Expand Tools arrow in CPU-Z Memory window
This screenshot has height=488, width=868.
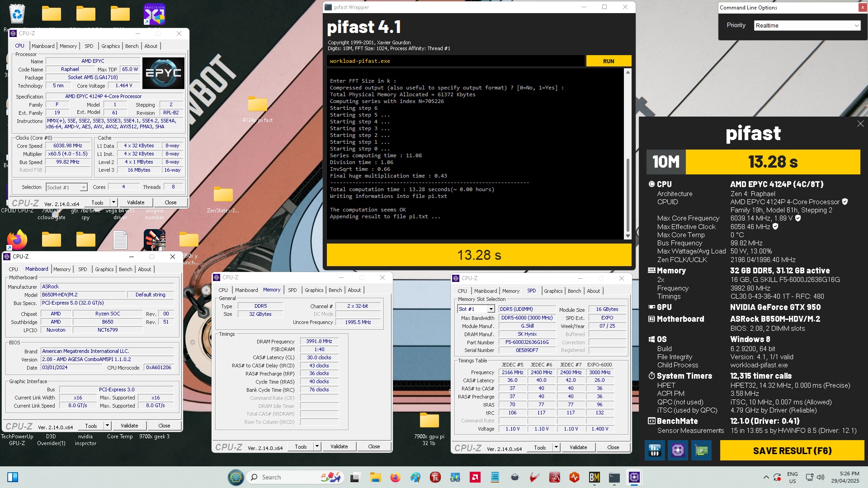(x=317, y=446)
